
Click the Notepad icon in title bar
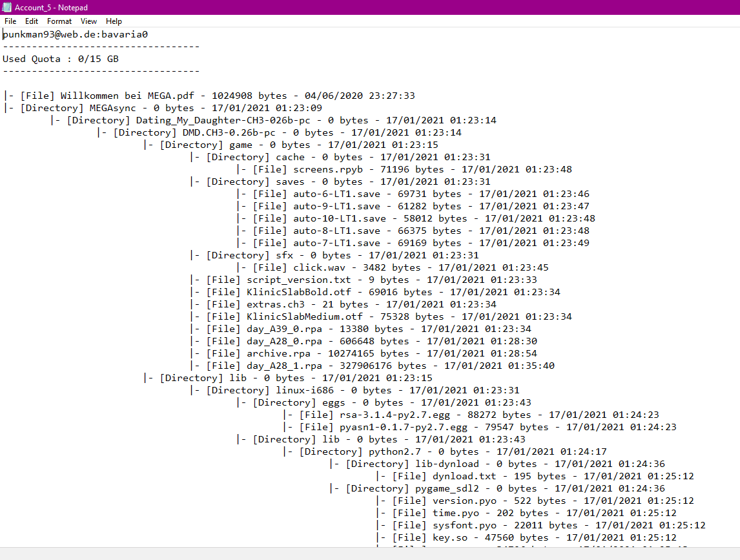pos(7,6)
